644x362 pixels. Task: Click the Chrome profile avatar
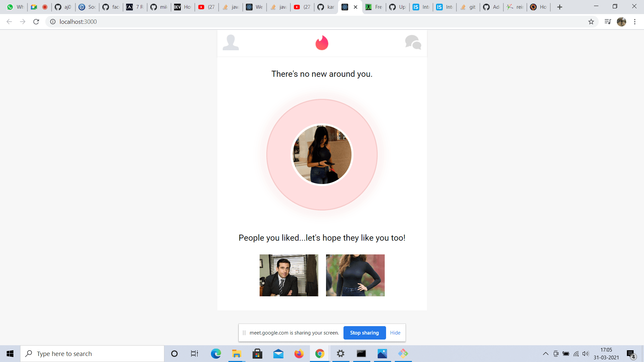pos(621,22)
